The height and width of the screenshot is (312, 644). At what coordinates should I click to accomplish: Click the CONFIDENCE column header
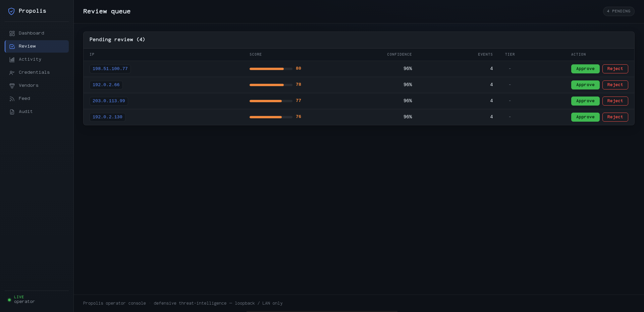[x=399, y=54]
